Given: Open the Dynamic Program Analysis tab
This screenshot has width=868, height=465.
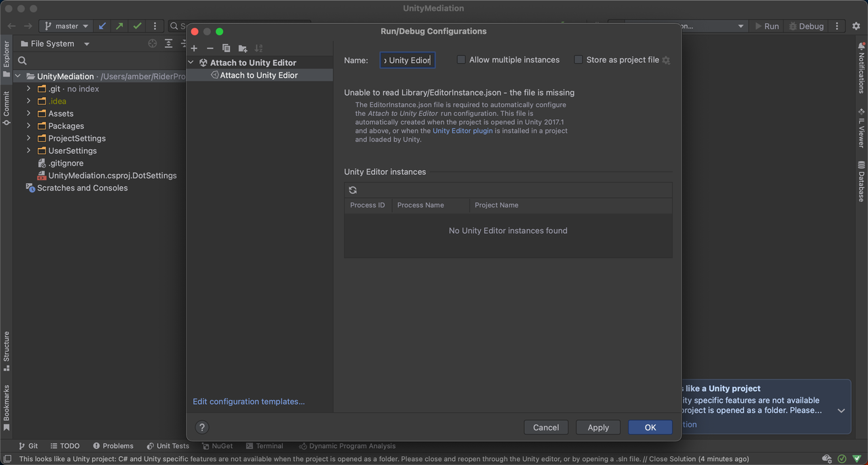Looking at the screenshot, I should pyautogui.click(x=347, y=446).
